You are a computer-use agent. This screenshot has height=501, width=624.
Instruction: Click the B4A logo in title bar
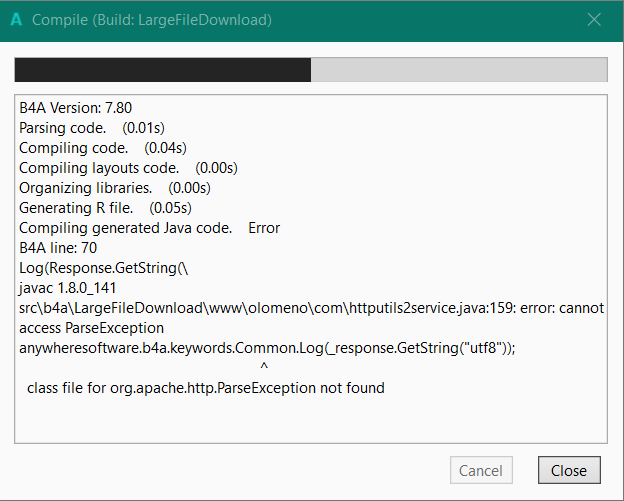click(x=16, y=20)
